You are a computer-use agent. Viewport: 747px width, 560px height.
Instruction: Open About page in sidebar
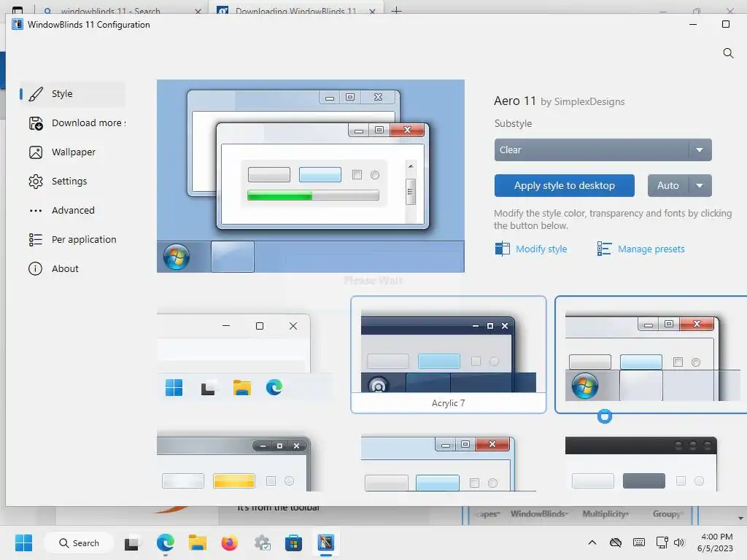coord(72,268)
